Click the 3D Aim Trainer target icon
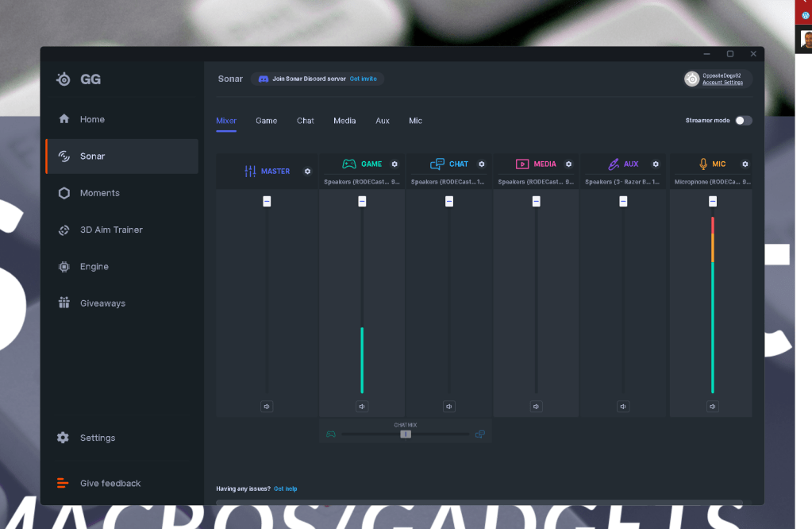The width and height of the screenshot is (812, 529). tap(64, 230)
